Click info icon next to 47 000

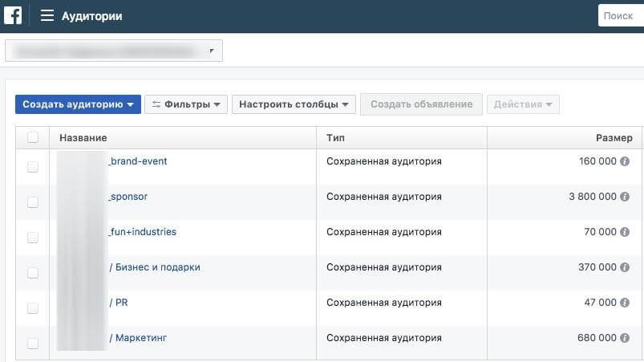[625, 303]
